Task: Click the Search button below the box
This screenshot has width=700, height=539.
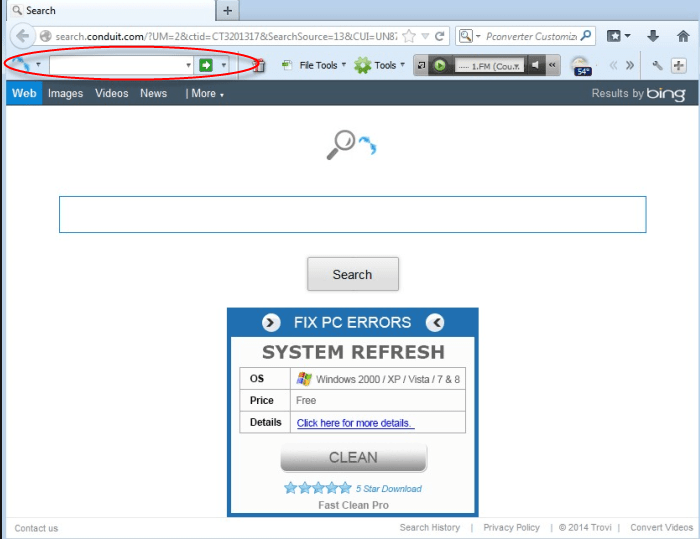Action: tap(353, 274)
